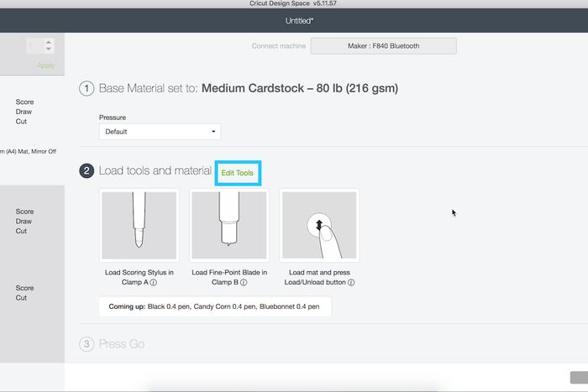Select Maker : F840 Bluetooth machine selector
Screen dimensions: 588x392
click(x=384, y=45)
